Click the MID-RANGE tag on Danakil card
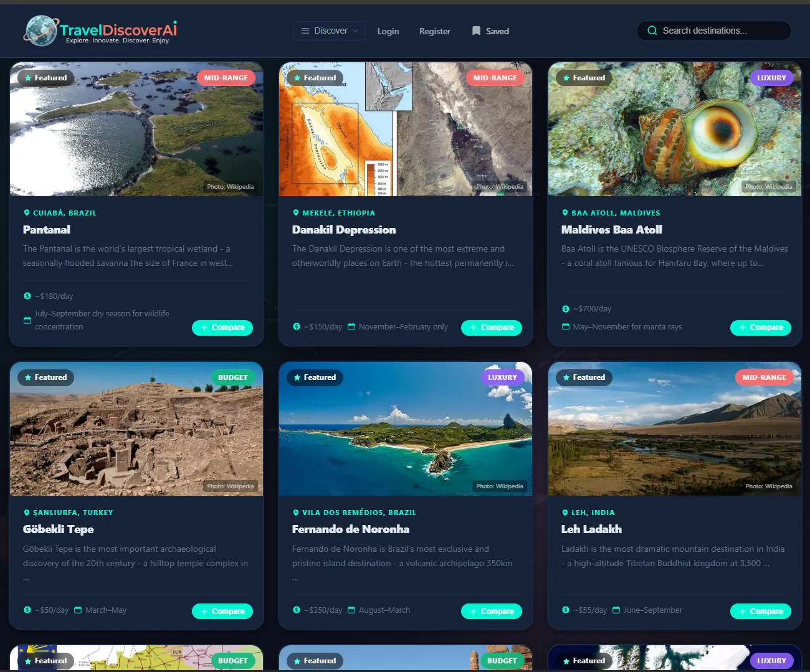This screenshot has width=810, height=672. (495, 78)
